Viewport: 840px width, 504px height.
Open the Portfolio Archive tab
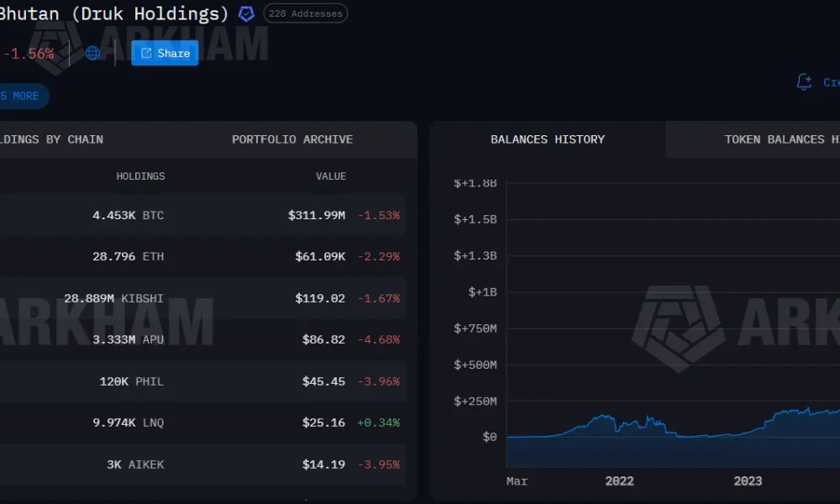pos(292,139)
